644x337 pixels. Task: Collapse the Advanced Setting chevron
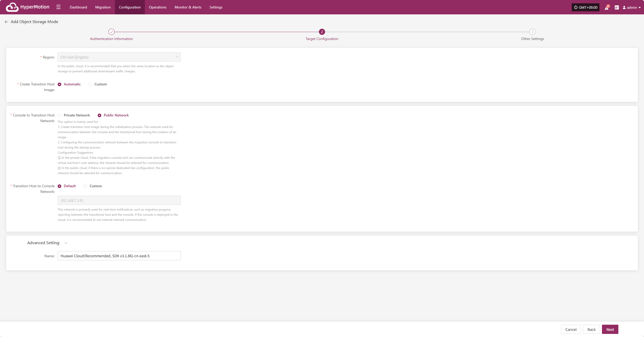[66, 243]
